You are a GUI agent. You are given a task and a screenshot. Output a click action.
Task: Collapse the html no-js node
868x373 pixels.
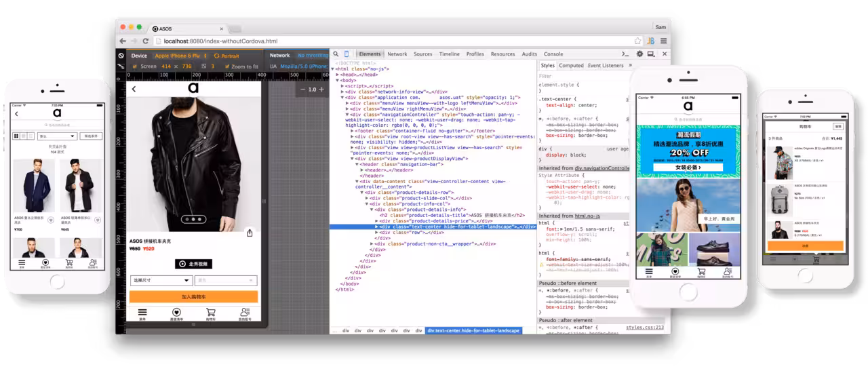coord(333,68)
